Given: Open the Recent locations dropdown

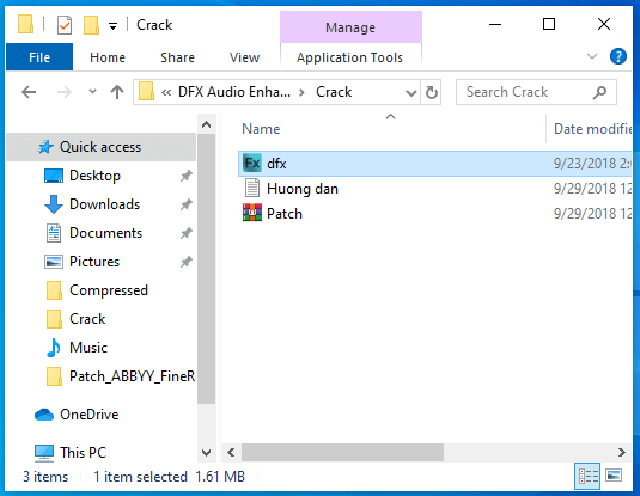Looking at the screenshot, I should 93,91.
